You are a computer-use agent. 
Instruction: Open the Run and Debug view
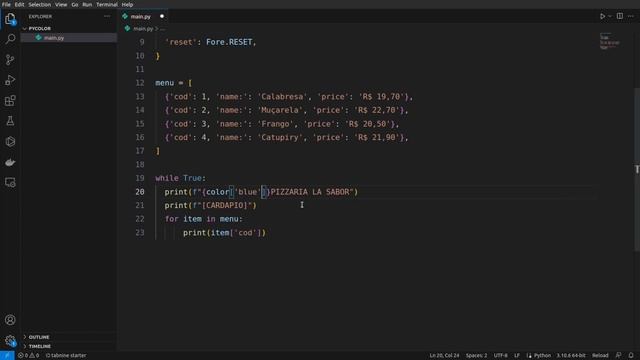pos(10,80)
